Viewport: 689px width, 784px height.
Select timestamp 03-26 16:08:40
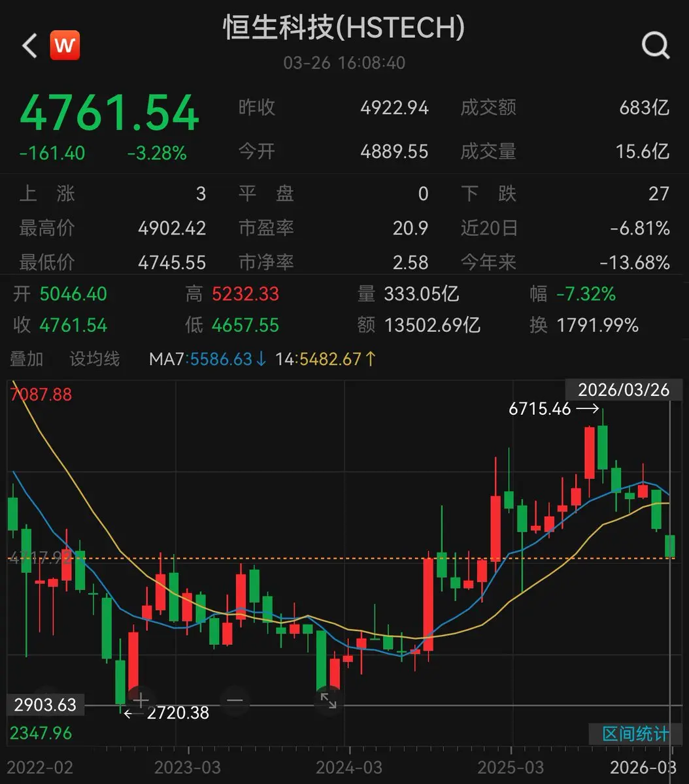click(344, 63)
